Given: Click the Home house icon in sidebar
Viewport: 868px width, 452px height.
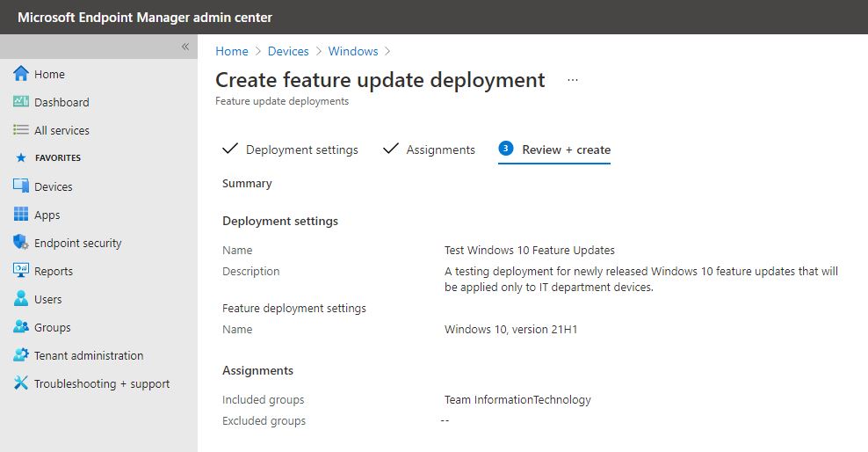Looking at the screenshot, I should (21, 74).
